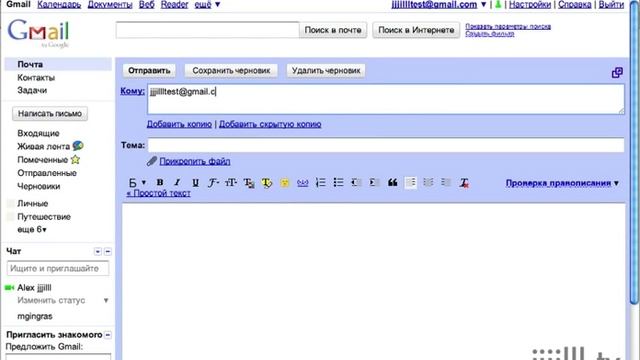Open Документы from the top bar
This screenshot has height=360, width=640.
coord(110,4)
